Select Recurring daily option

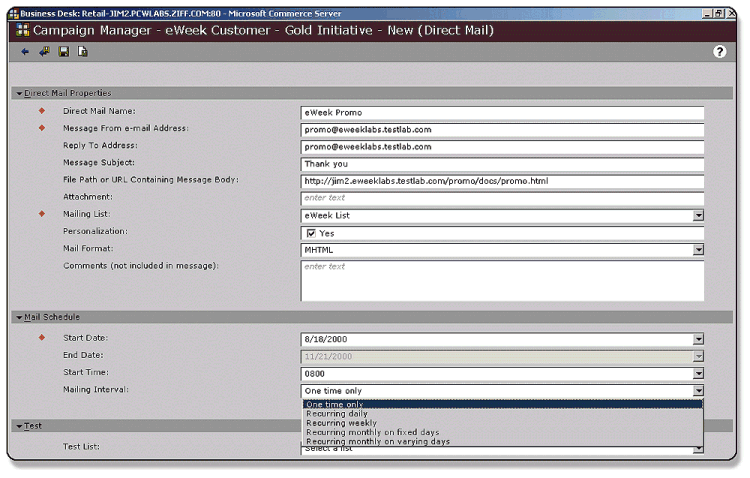click(503, 413)
